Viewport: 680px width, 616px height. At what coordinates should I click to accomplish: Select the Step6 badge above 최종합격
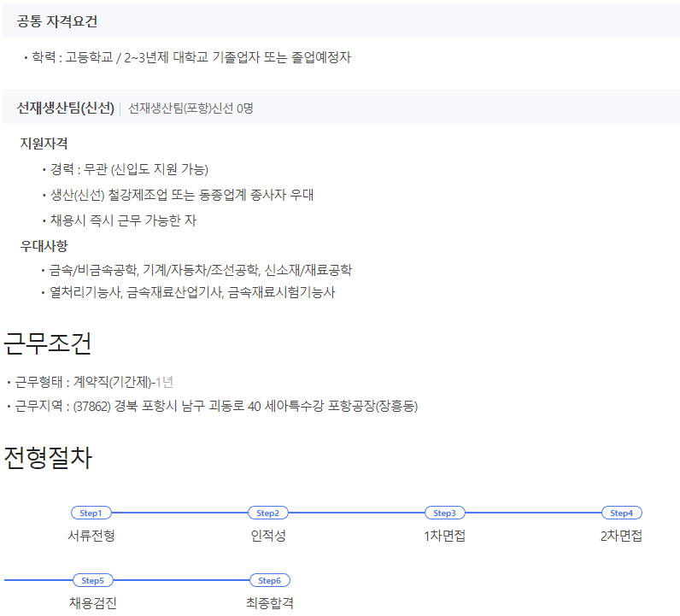[269, 580]
